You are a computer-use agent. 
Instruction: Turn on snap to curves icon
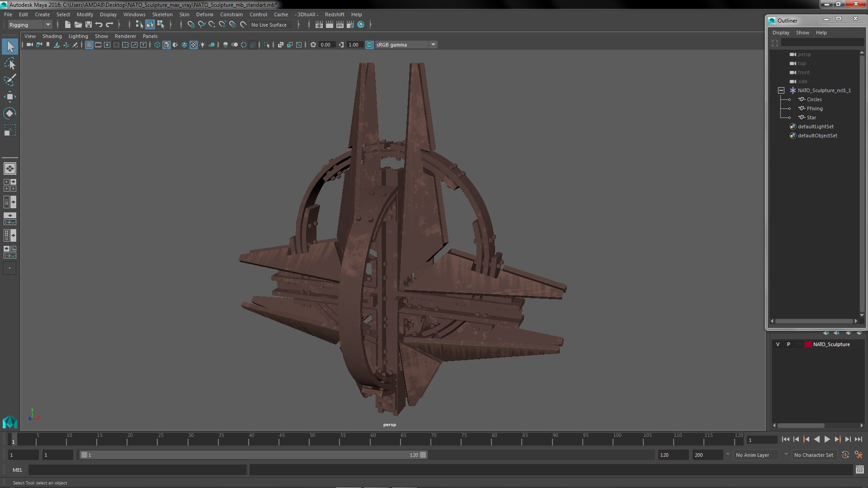click(x=201, y=25)
